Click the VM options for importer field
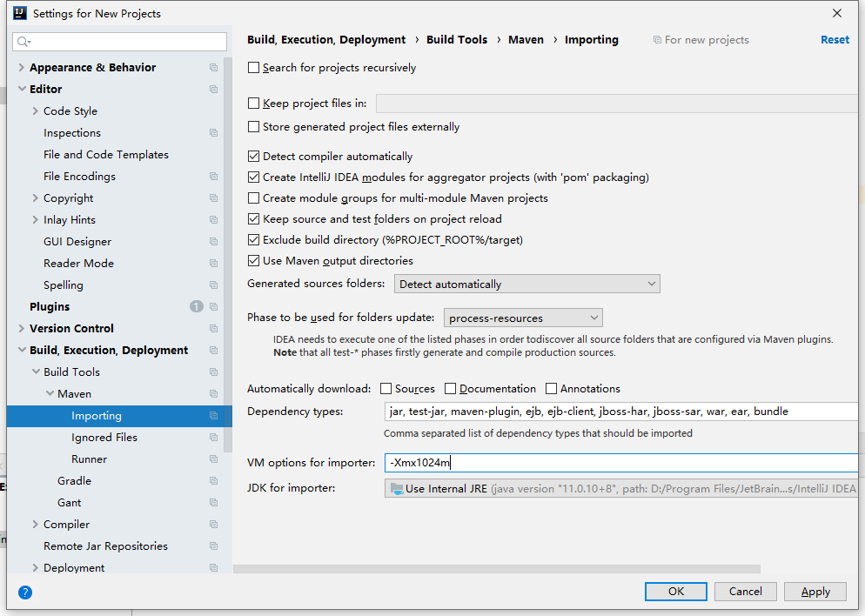The image size is (865, 616). pyautogui.click(x=620, y=463)
